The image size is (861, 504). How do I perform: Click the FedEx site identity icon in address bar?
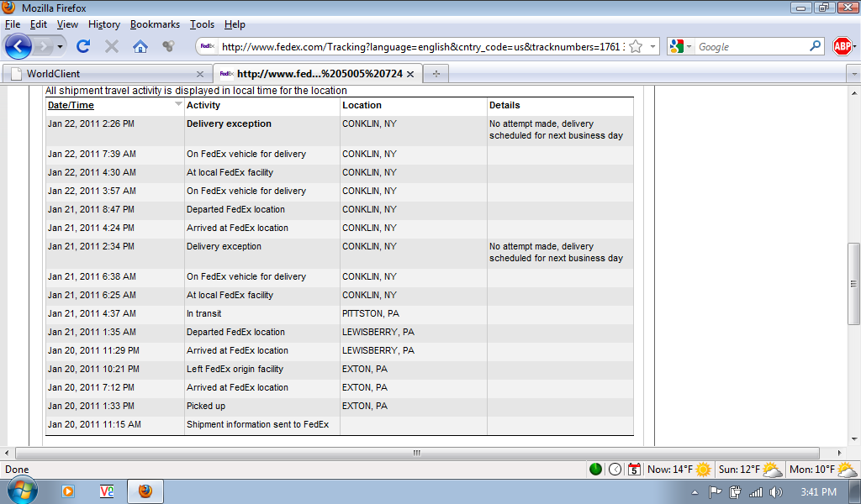click(x=207, y=46)
